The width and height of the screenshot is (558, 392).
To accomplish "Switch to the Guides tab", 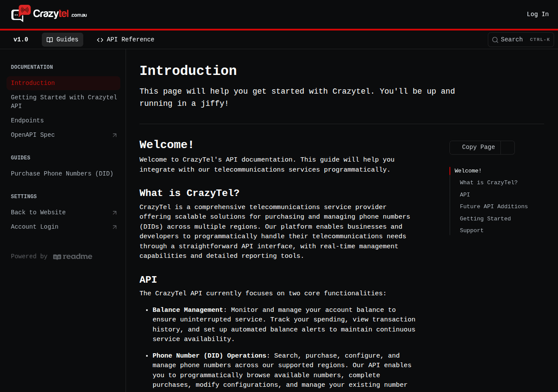I will pyautogui.click(x=62, y=40).
